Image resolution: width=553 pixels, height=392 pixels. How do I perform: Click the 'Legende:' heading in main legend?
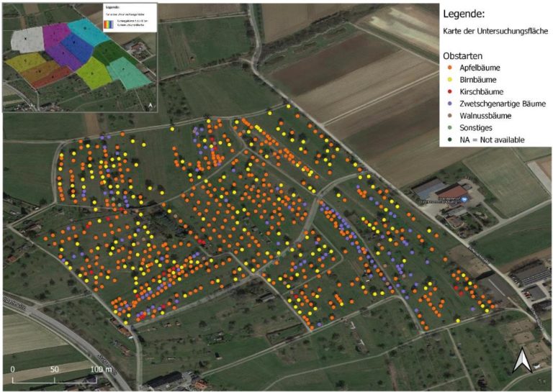click(x=464, y=14)
